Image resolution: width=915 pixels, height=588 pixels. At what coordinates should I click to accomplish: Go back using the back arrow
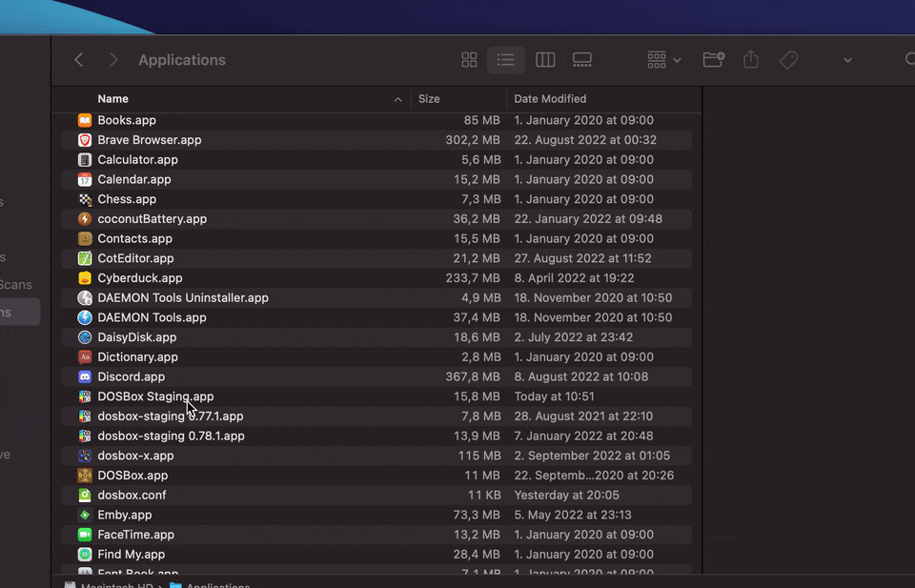tap(78, 59)
